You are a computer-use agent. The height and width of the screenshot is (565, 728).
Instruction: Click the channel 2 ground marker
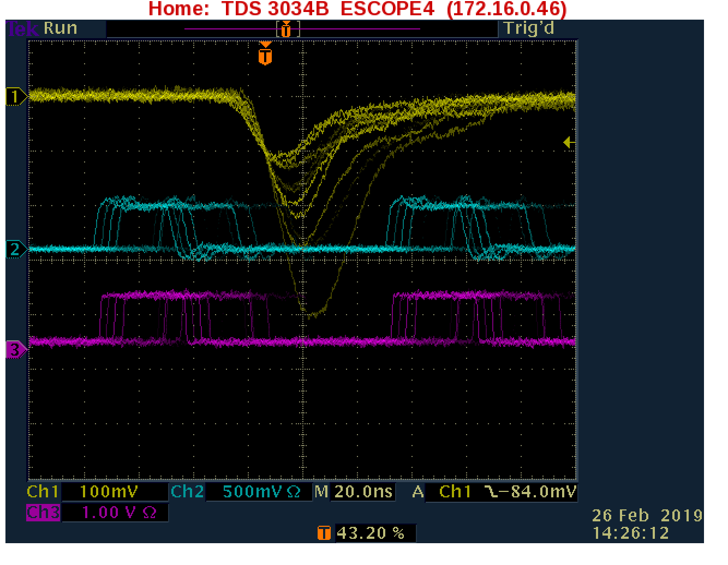point(15,250)
